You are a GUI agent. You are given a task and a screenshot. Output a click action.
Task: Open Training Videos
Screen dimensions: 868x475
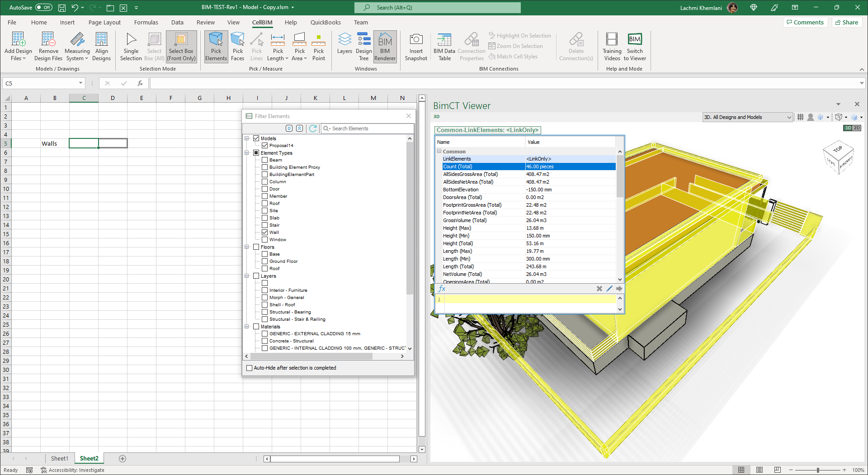[612, 47]
